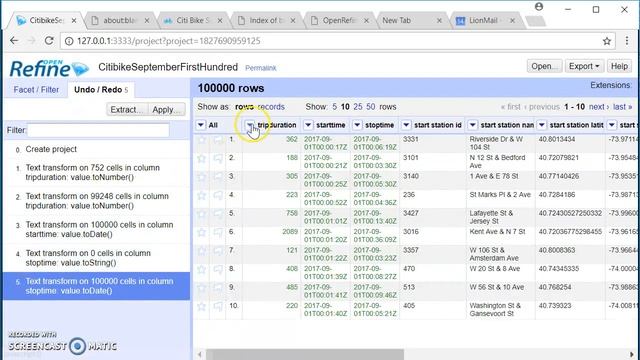Open the tripduration column dropdown menu
Screen dimensions: 640x360
[x=250, y=125]
